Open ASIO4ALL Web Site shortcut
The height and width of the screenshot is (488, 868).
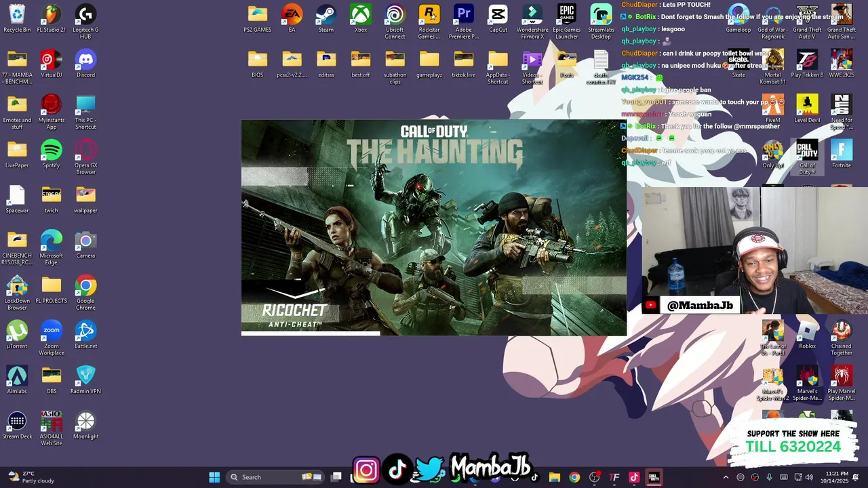point(52,428)
